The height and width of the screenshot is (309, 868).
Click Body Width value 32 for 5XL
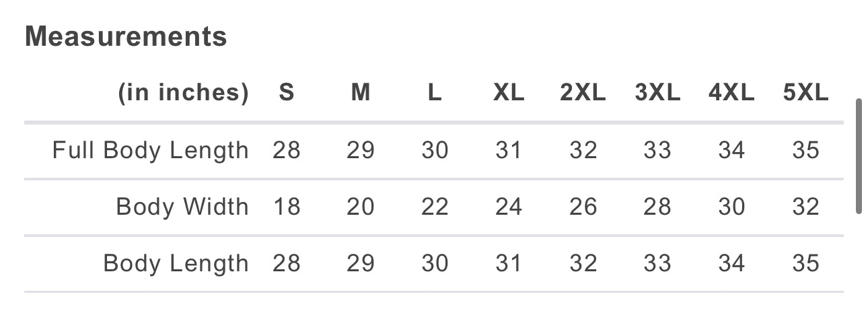pos(805,207)
